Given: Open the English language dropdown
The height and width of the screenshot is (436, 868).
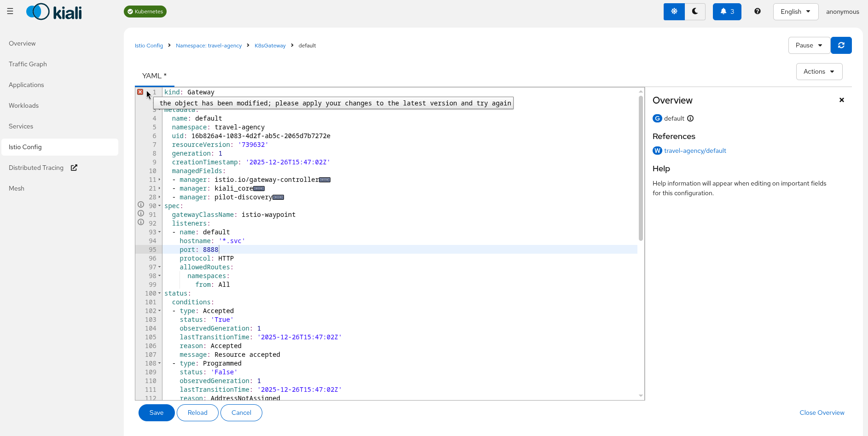Looking at the screenshot, I should 796,11.
